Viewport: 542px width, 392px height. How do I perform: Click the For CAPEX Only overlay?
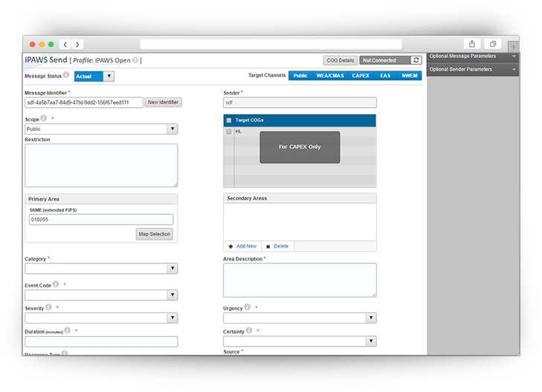(x=300, y=147)
